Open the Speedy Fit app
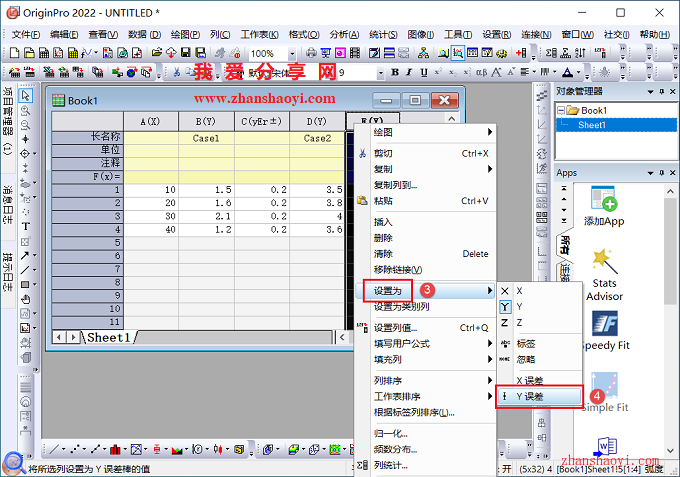The width and height of the screenshot is (680, 477). click(604, 330)
